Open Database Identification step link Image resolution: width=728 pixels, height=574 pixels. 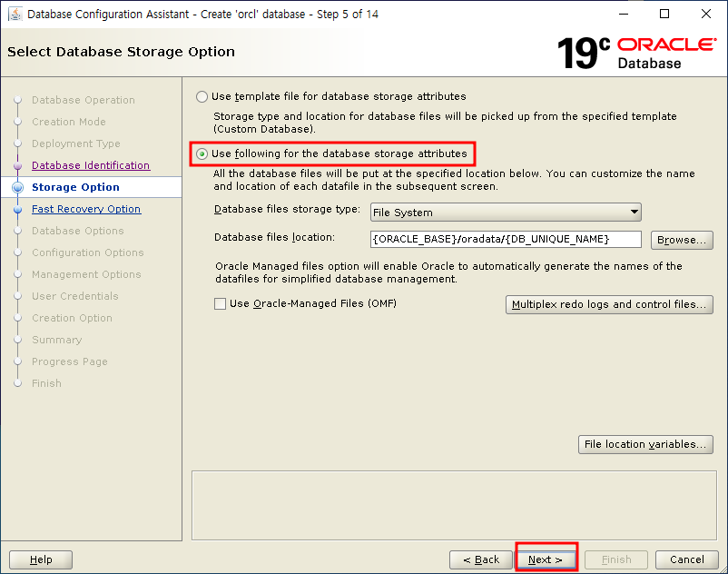pos(91,165)
